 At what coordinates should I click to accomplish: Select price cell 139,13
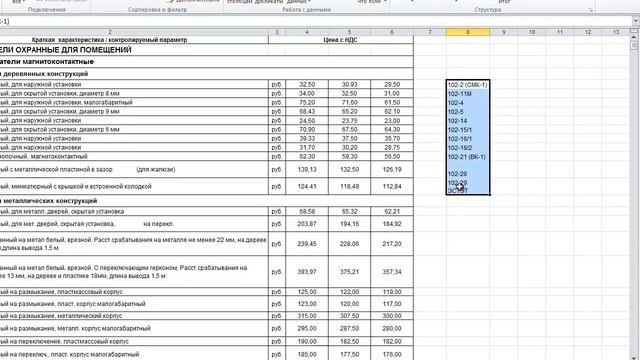[x=307, y=169]
